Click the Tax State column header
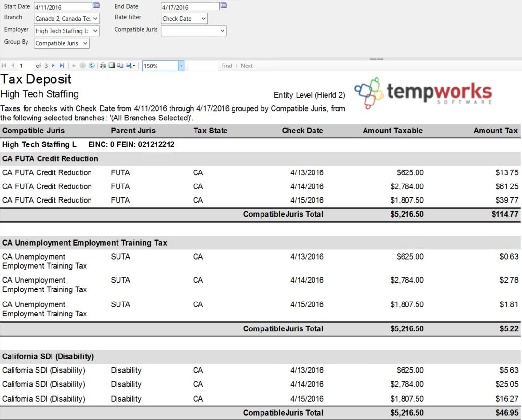 pyautogui.click(x=210, y=131)
